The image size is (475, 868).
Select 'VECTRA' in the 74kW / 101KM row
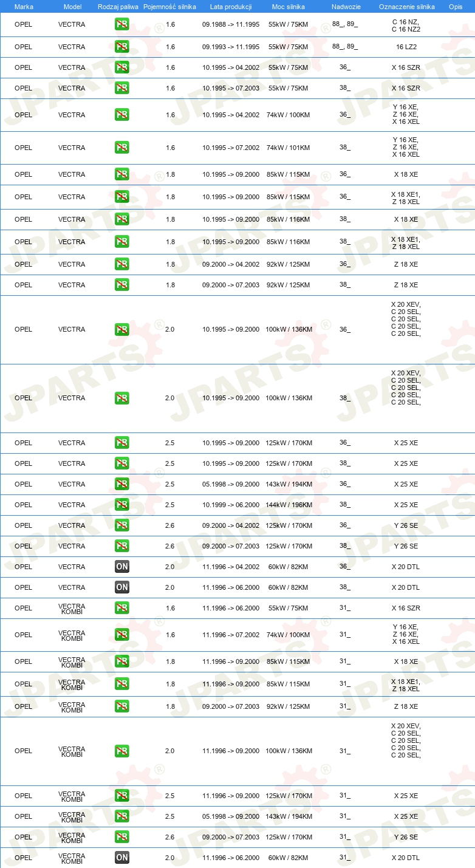(x=72, y=148)
